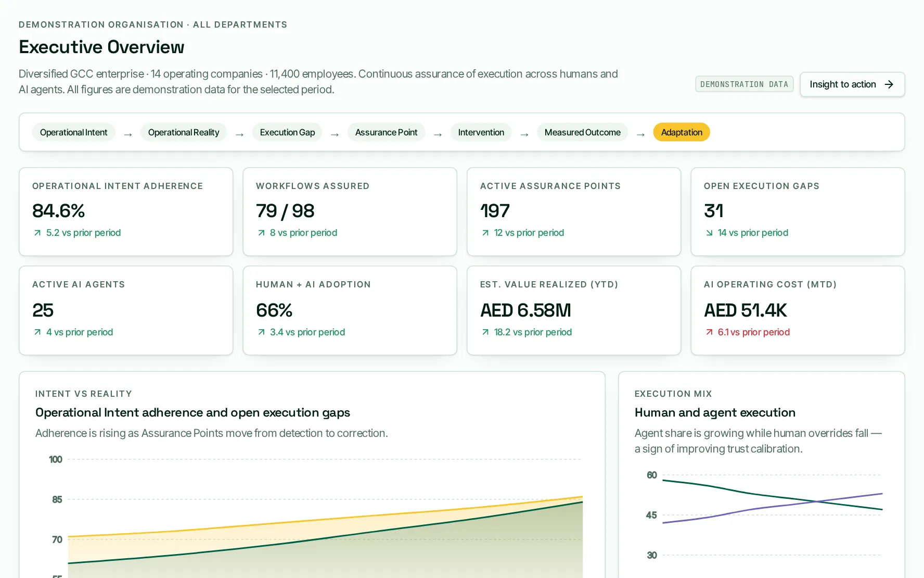This screenshot has height=578, width=924.
Task: Click the Active Assurance Points label
Action: coord(550,186)
